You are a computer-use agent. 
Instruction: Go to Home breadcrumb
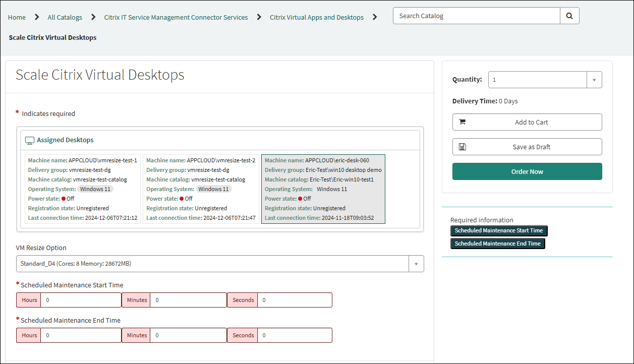tap(17, 17)
